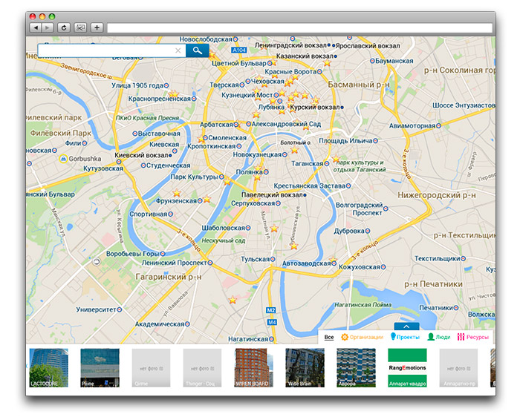
Task: Filter by Организации
Action: tap(362, 337)
